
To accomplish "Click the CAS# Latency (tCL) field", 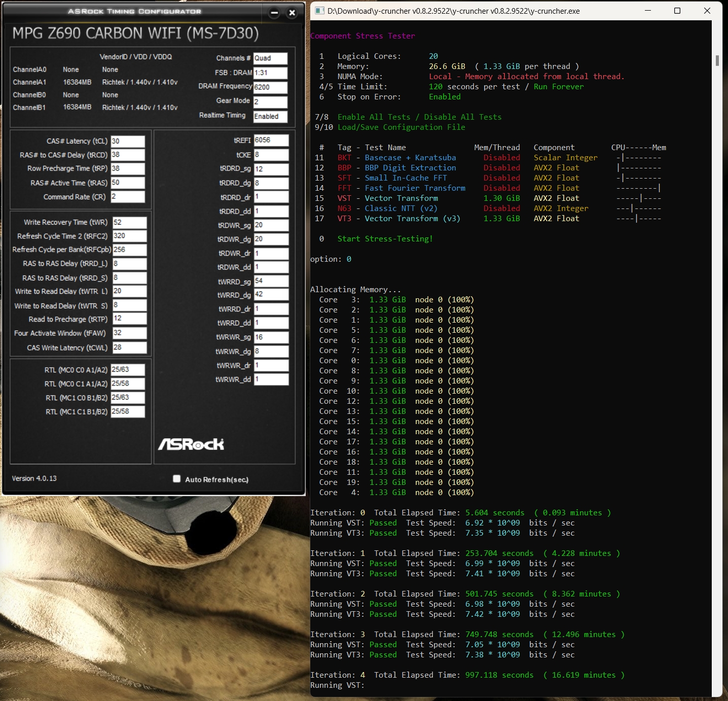I will coord(128,142).
